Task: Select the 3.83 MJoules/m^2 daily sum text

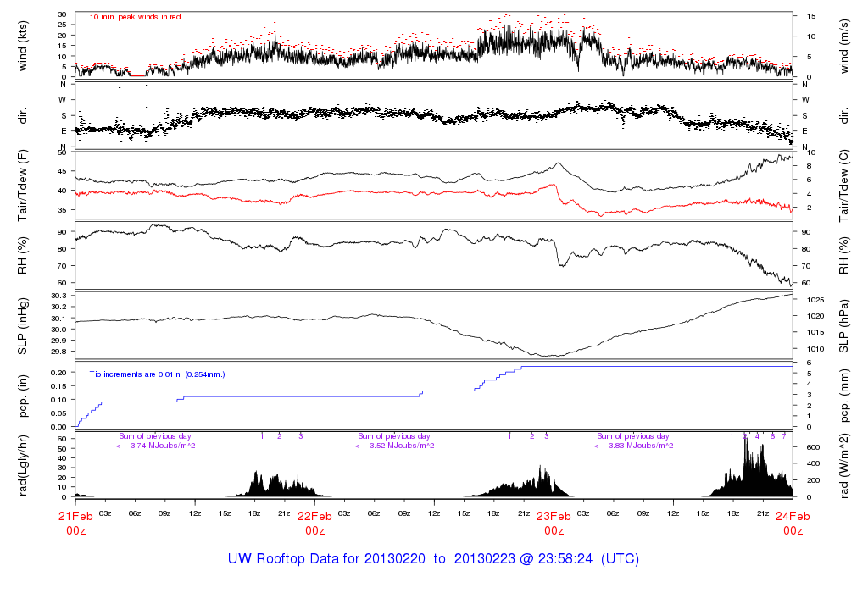Action: pyautogui.click(x=635, y=446)
